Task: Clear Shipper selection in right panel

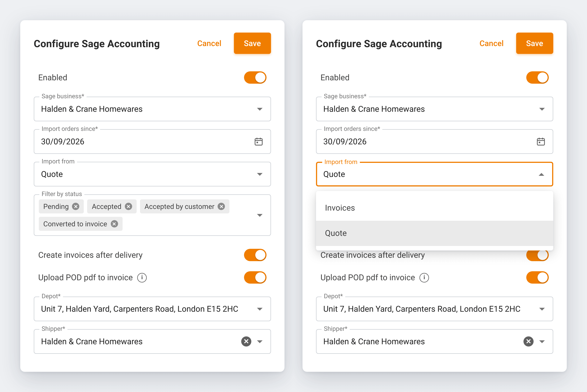Action: [529, 341]
